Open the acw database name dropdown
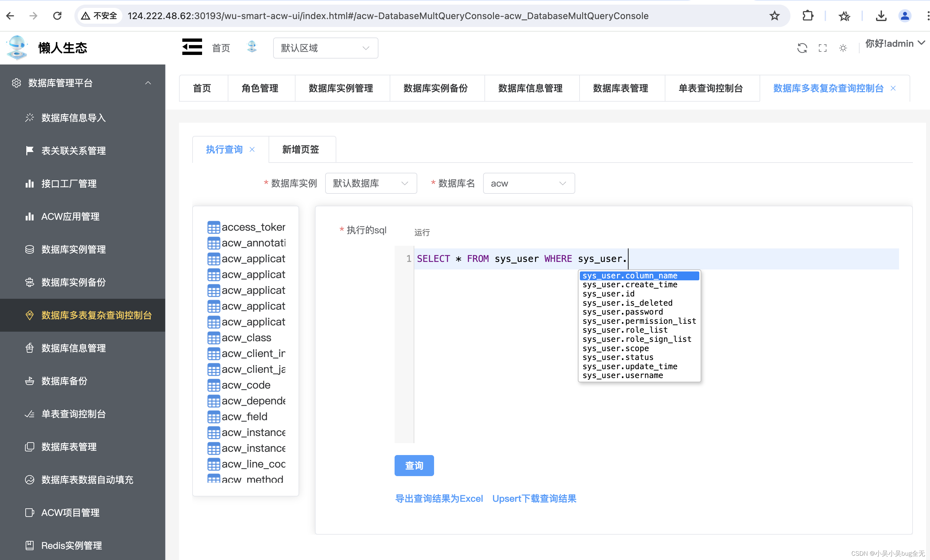930x560 pixels. pos(529,183)
